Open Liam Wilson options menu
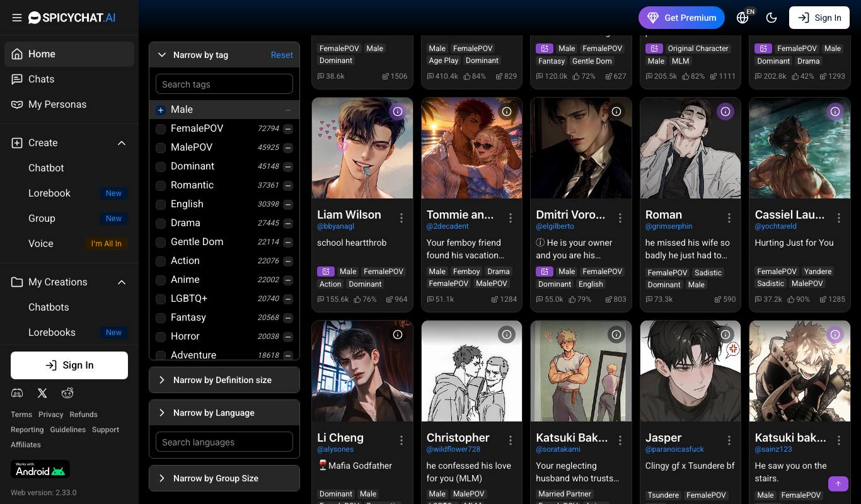The height and width of the screenshot is (504, 861). 402,218
